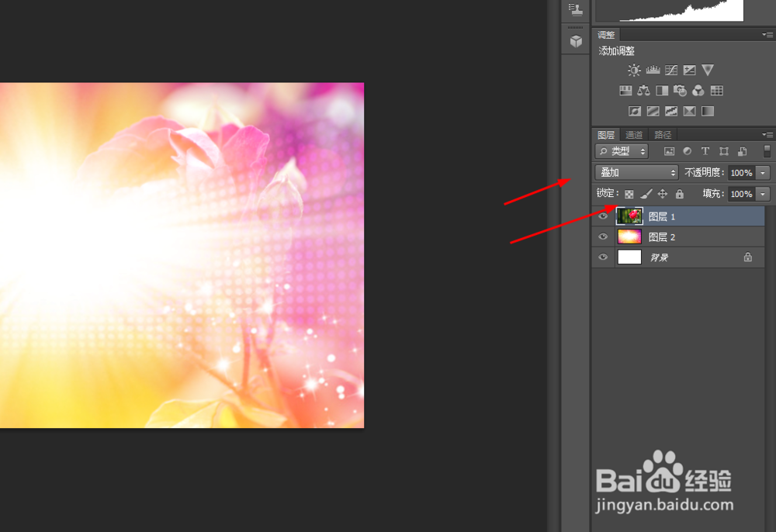Turn layer filtering switch on or off
Image resolution: width=776 pixels, height=532 pixels.
767,151
